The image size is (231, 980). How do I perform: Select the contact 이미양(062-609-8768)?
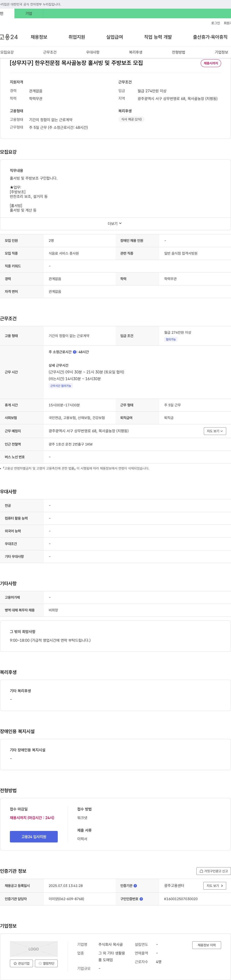click(66, 899)
